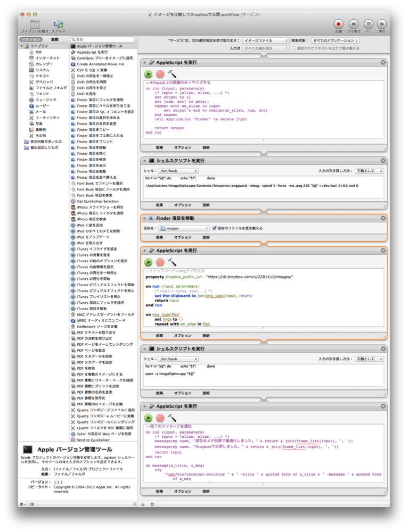Screen dimensions: 408x532
Task: Click the Hide Library (ライブラリを隠す) toolbar icon
Action: 35,24
